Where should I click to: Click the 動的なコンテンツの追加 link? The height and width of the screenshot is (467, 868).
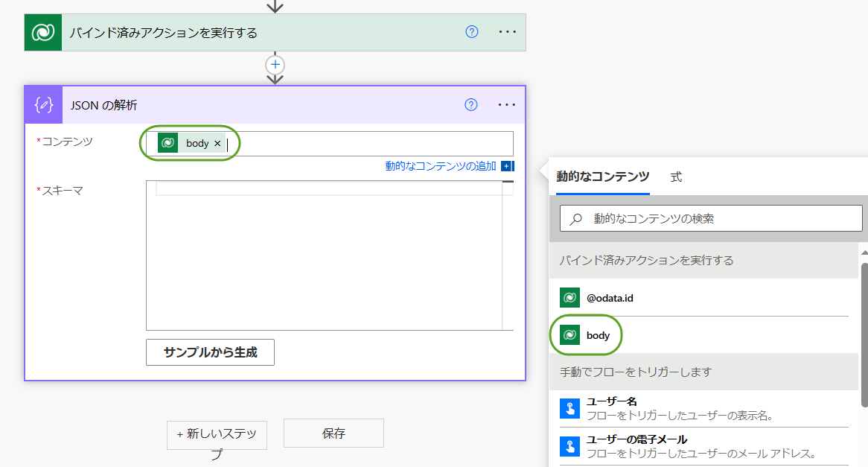441,166
